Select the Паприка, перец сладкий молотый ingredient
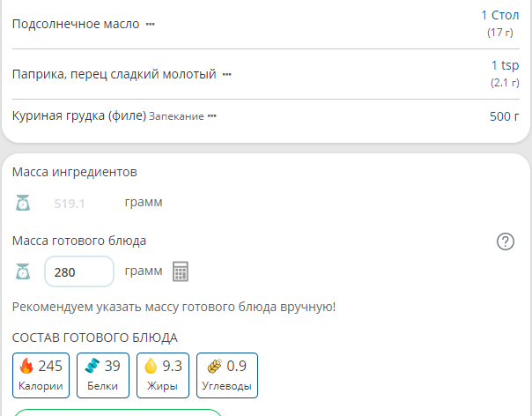This screenshot has width=532, height=416. [x=114, y=74]
